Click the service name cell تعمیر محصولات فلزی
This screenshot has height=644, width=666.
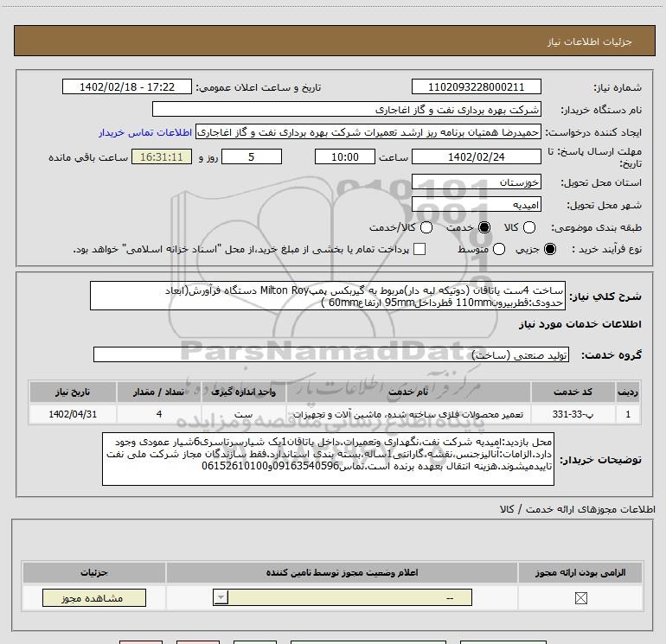pos(408,414)
